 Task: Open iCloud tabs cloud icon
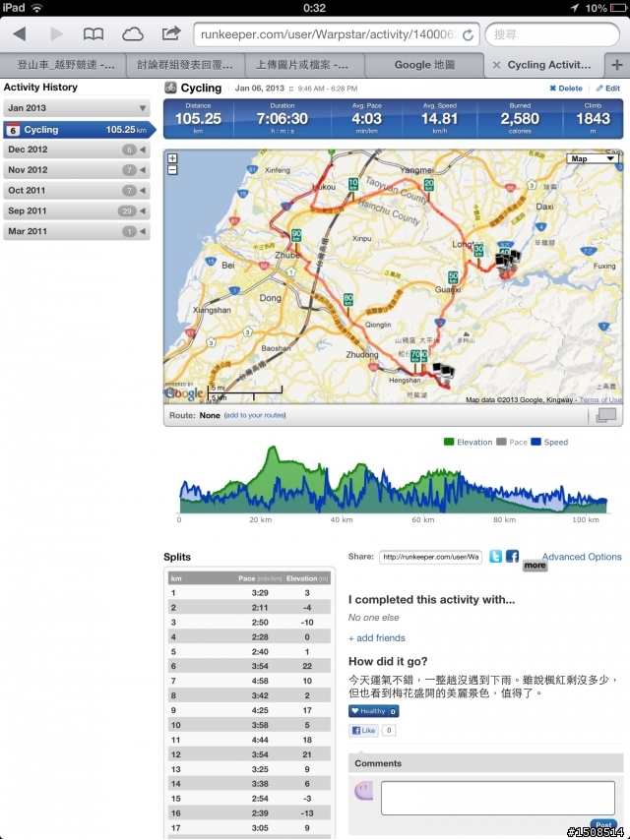[133, 34]
